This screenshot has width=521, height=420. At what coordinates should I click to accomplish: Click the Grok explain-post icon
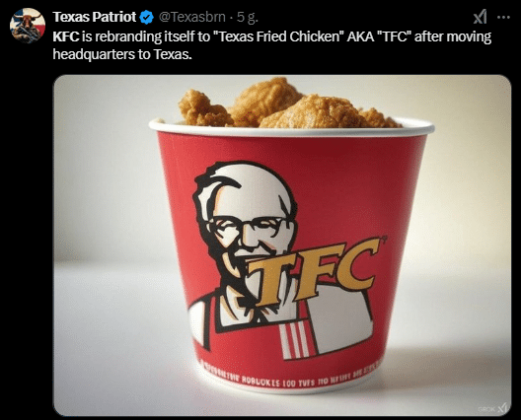click(x=480, y=17)
